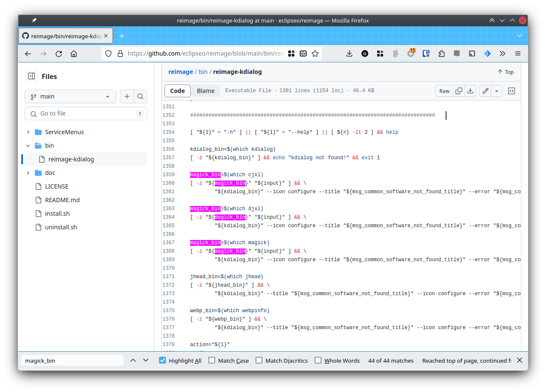The image size is (546, 392).
Task: Enable the Whole Words checkbox
Action: [318, 361]
